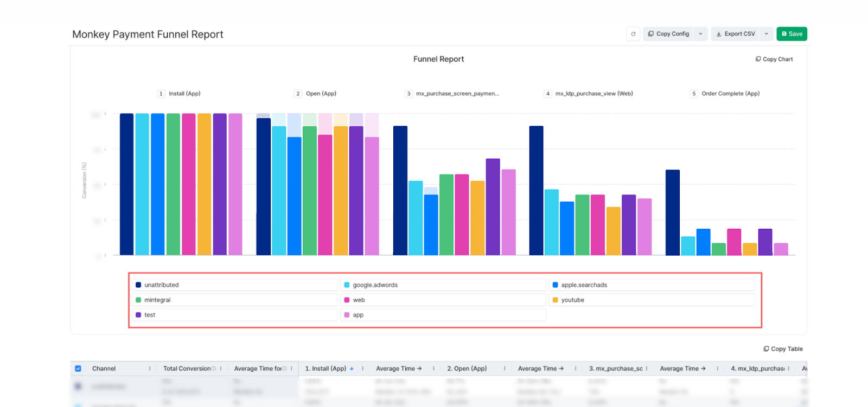Click the Copy Config button
This screenshot has height=407, width=868.
(x=668, y=34)
